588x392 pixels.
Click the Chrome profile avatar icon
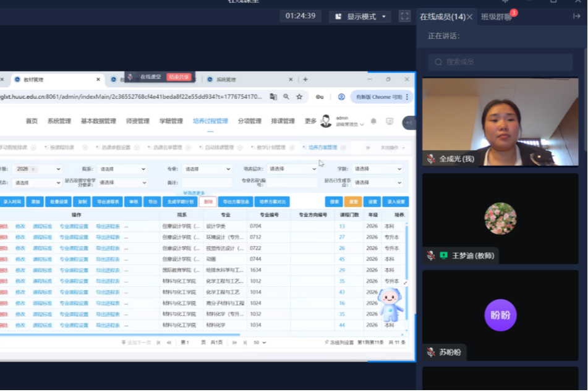[x=341, y=97]
